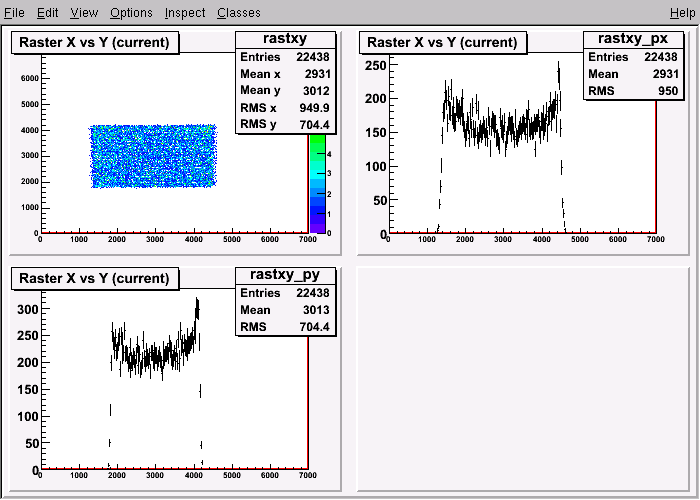Viewport: 700px width, 500px height.
Task: Click the 'Entries 22438' row in rastxy_px stats
Action: pos(633,57)
